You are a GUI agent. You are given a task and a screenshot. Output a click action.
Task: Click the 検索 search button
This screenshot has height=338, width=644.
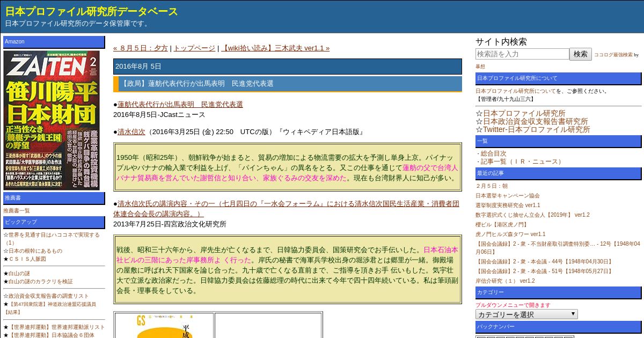tap(581, 54)
